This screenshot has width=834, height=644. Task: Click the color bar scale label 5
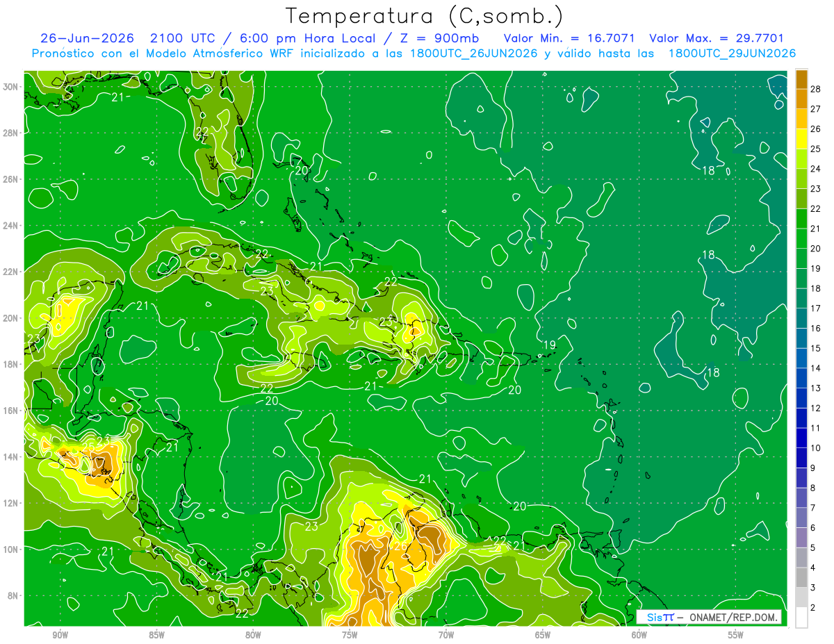(813, 547)
